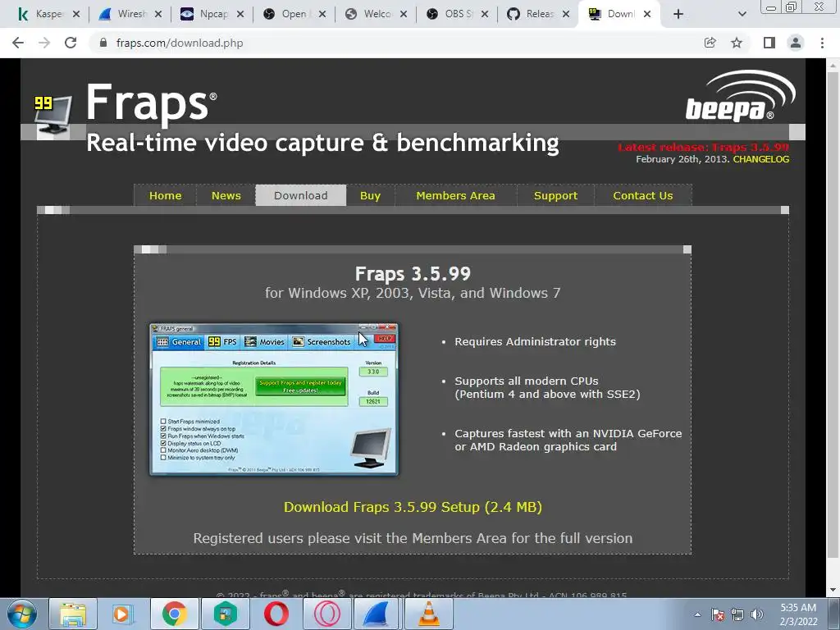Open the Chrome profile avatar
Image resolution: width=840 pixels, height=630 pixels.
(x=796, y=43)
